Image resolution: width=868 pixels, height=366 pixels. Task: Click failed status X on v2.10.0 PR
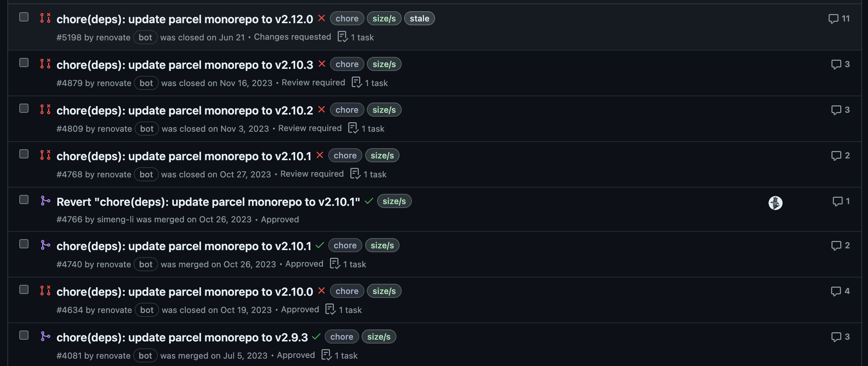tap(321, 291)
